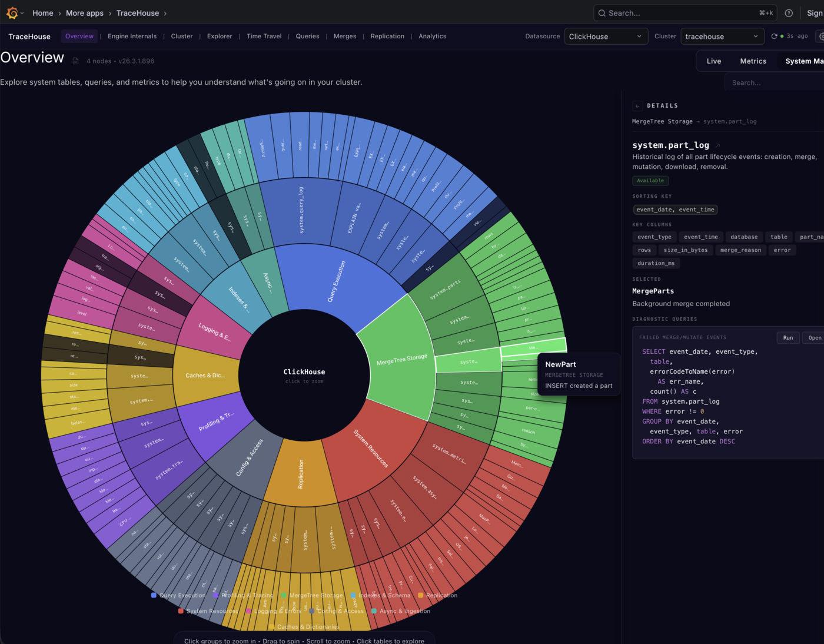Select the System Map view
This screenshot has height=644, width=824.
pos(804,61)
